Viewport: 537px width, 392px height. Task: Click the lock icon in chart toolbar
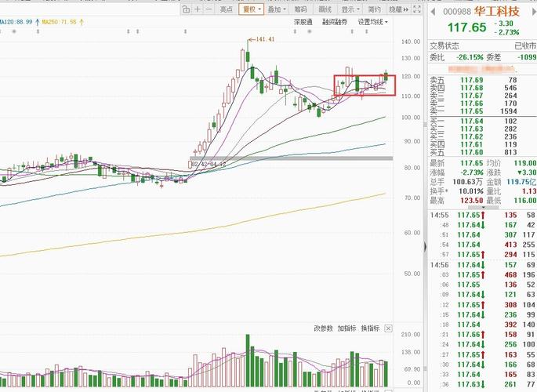pos(186,9)
